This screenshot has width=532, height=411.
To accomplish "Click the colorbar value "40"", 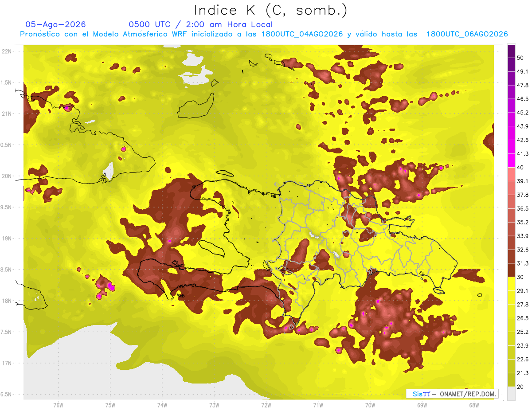I will point(520,168).
